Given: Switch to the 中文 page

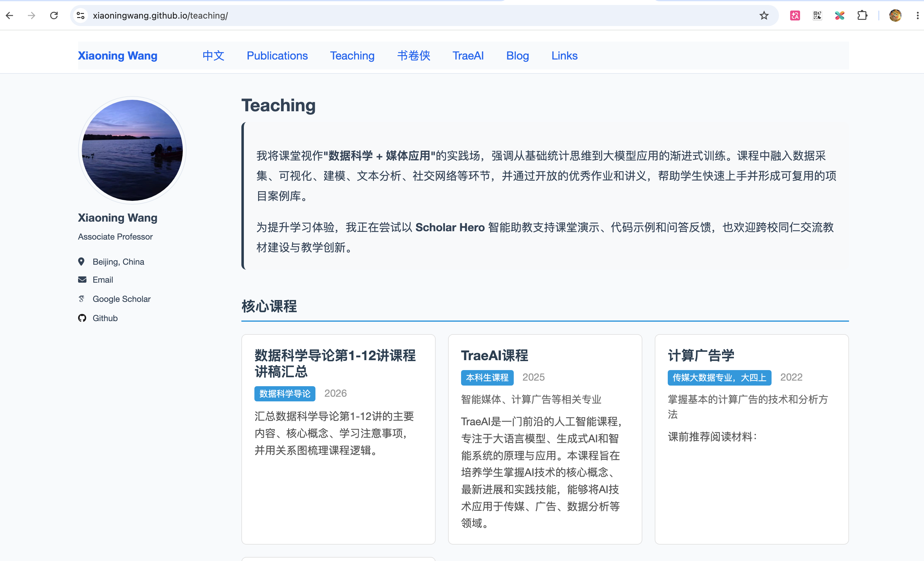Looking at the screenshot, I should 213,55.
